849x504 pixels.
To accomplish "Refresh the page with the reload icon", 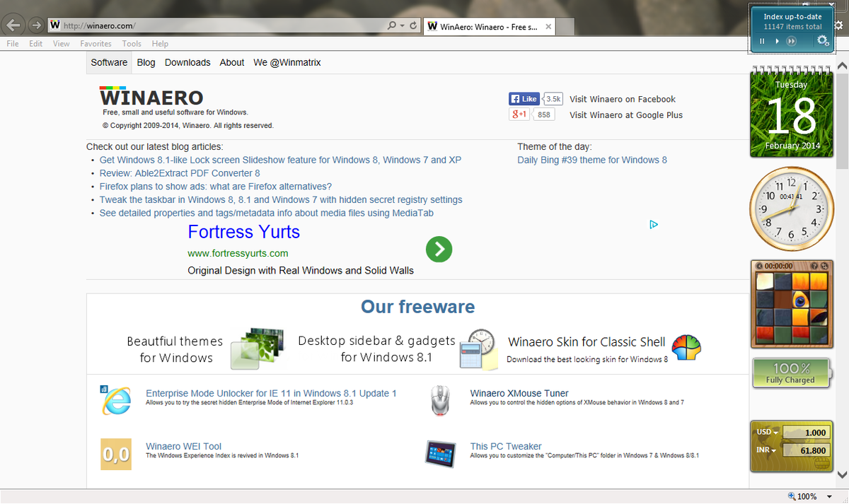I will tap(413, 25).
